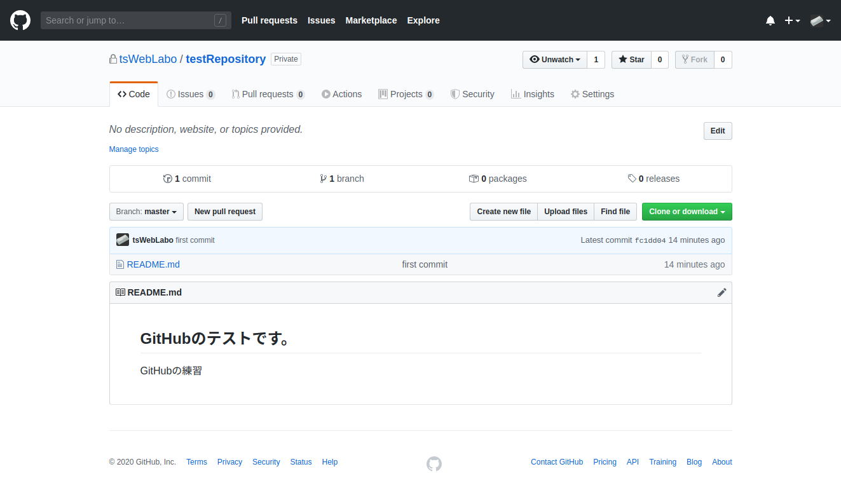Image resolution: width=841 pixels, height=504 pixels.
Task: Switch to the repository Pull requests tab
Action: coord(268,94)
